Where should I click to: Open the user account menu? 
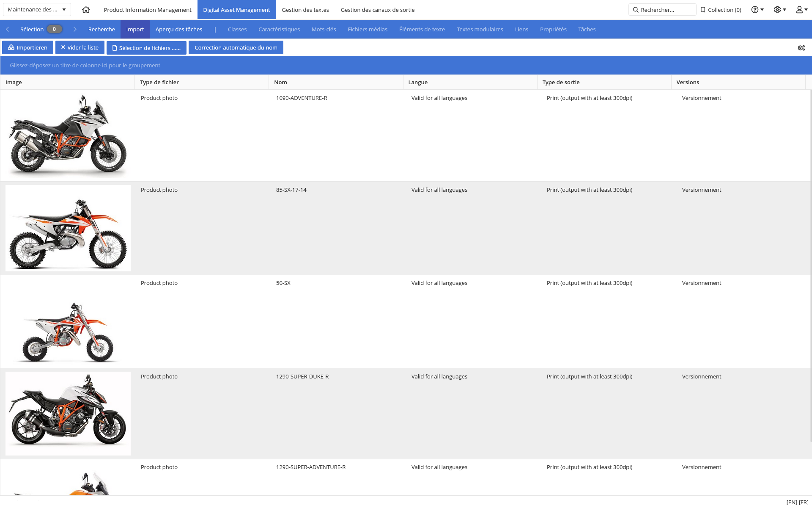pos(801,10)
